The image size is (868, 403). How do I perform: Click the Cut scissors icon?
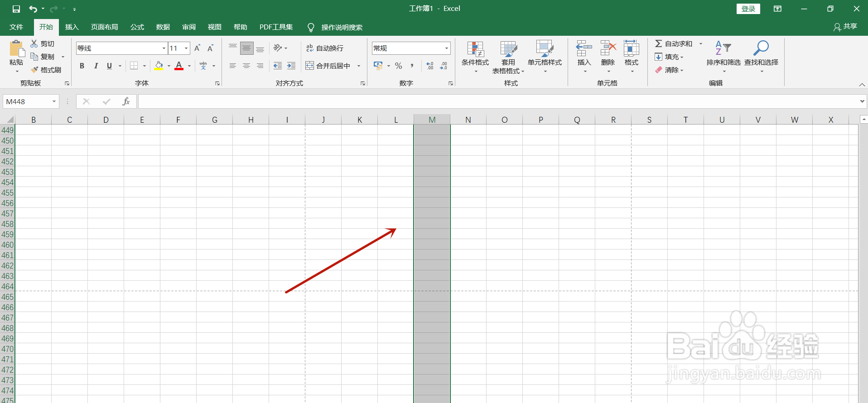pos(34,43)
